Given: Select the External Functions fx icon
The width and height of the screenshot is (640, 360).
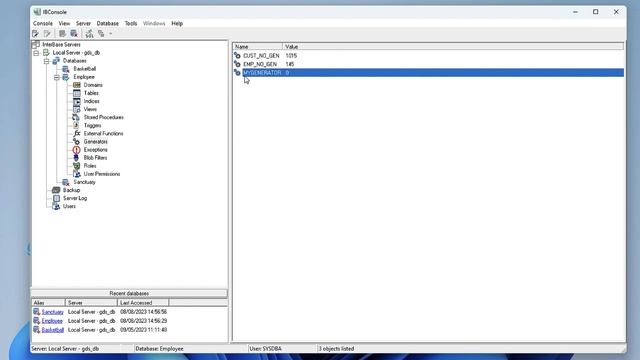Looking at the screenshot, I should tap(77, 133).
